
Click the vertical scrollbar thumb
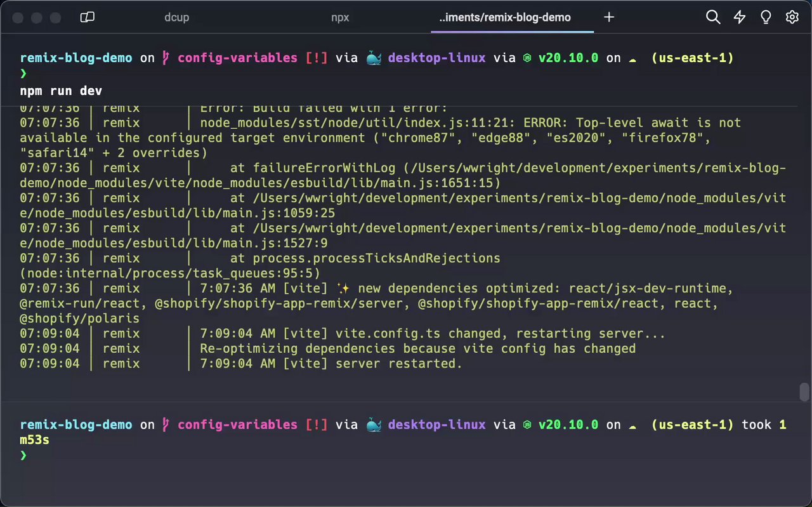804,392
